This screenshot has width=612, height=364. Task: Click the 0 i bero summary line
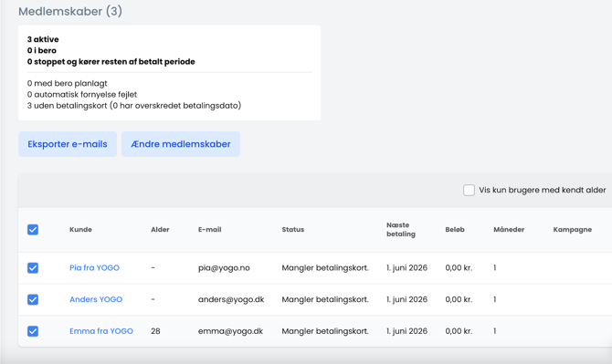coord(42,50)
